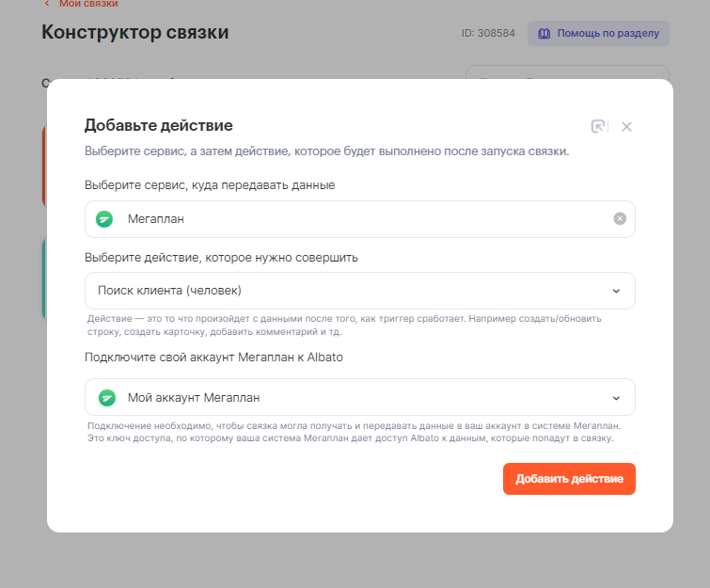Close the Добавьте действие dialog

[x=627, y=126]
